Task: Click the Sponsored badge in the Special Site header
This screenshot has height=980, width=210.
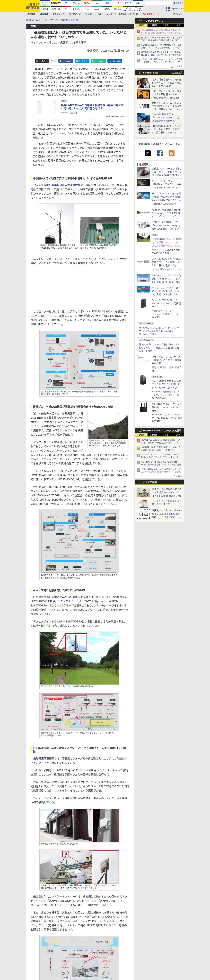Action: coord(176,72)
